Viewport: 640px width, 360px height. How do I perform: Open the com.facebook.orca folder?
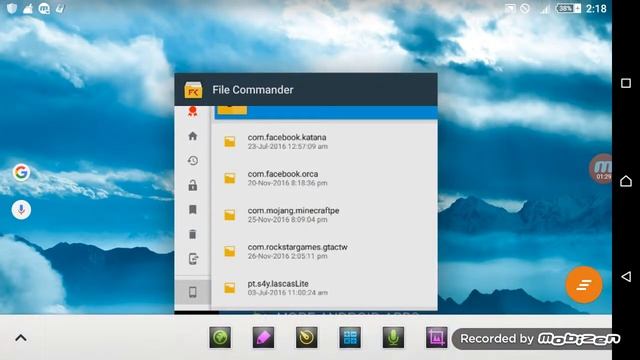[x=324, y=178]
